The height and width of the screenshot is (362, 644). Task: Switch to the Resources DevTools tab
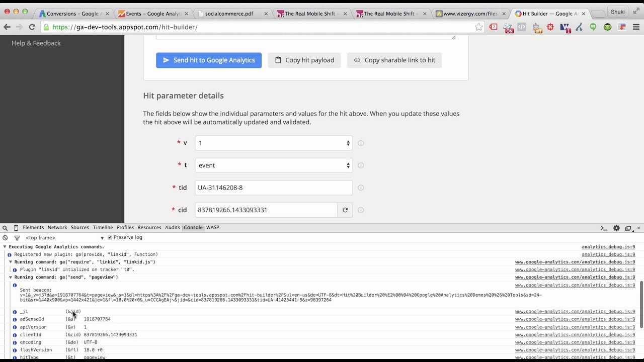[x=149, y=228]
